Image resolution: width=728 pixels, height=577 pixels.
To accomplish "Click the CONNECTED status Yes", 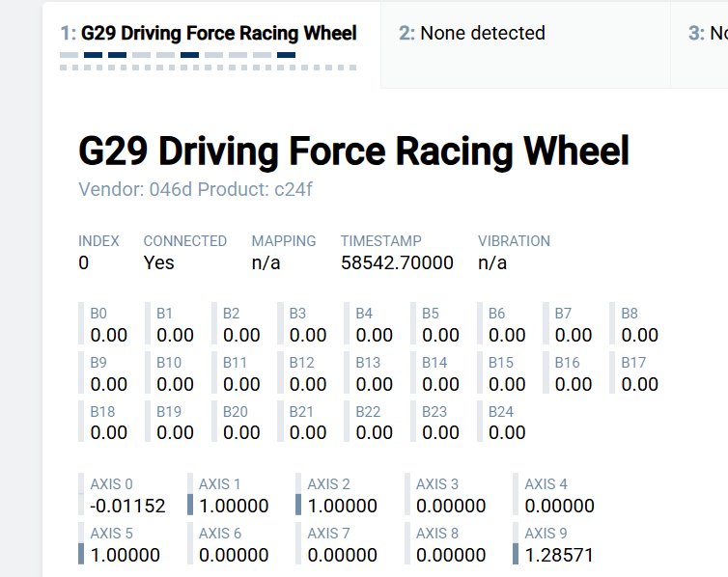I will [159, 262].
